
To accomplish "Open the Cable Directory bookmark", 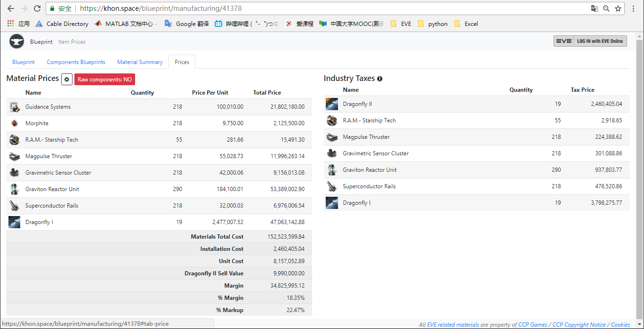I will click(x=62, y=24).
